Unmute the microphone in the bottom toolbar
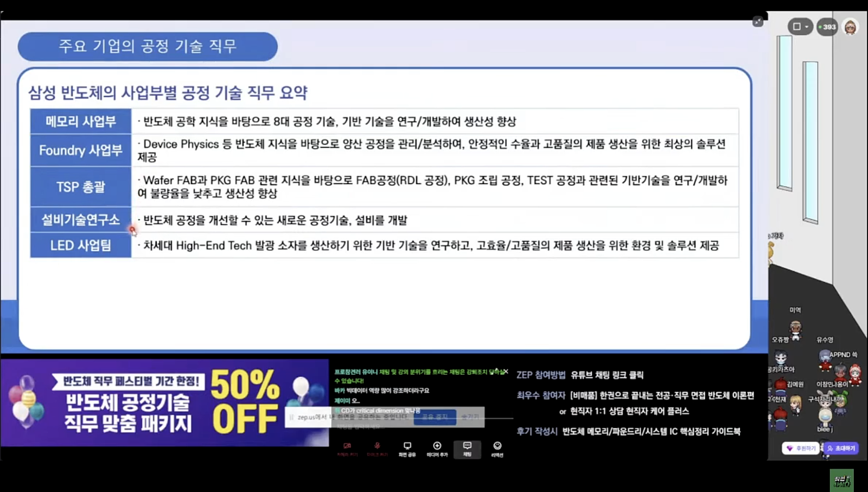 tap(377, 448)
